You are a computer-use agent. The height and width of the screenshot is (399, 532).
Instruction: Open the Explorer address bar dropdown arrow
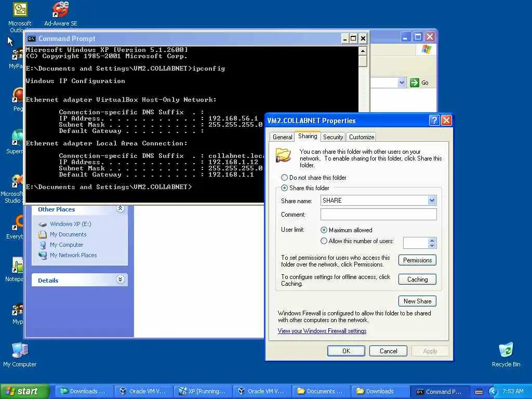point(402,83)
